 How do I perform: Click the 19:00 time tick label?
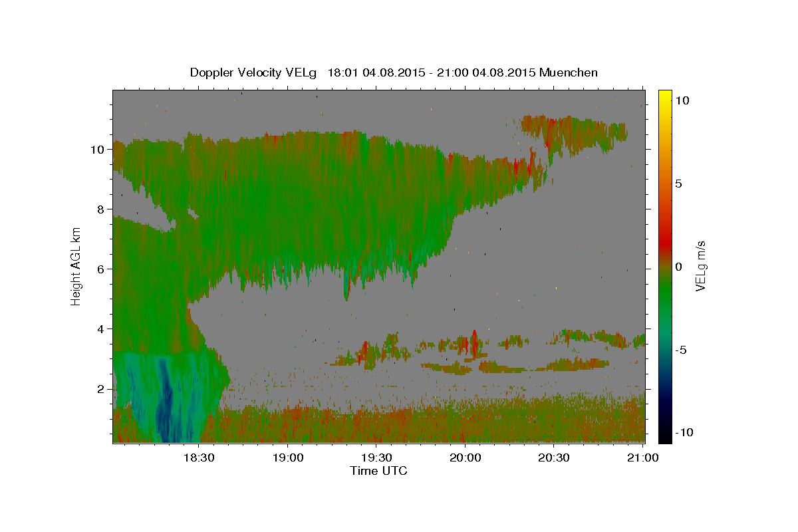pos(287,458)
